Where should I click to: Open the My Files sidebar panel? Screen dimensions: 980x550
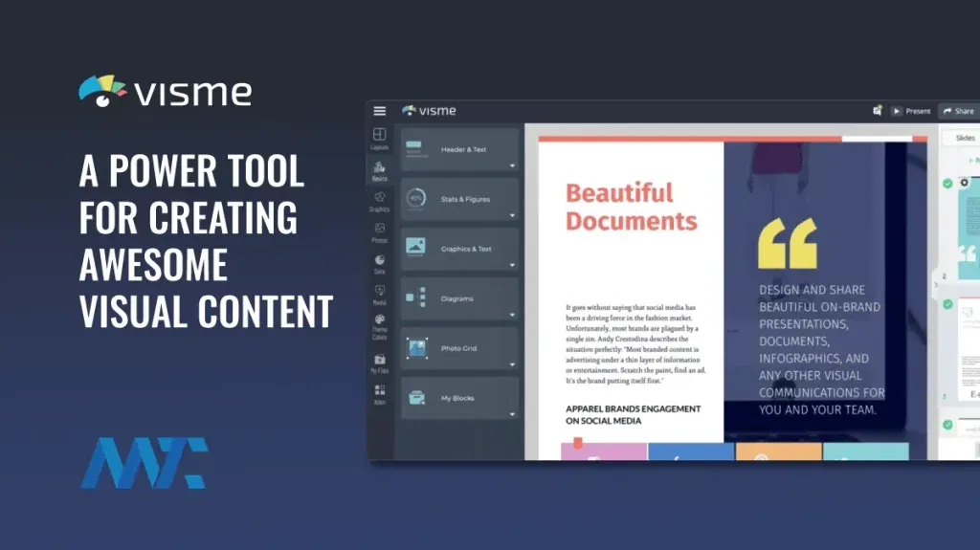click(x=379, y=363)
